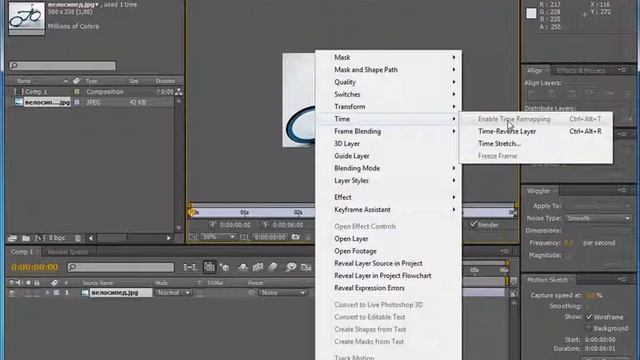Toggle Live Update icon in timeline
Viewport: 640px width, 360px height.
(x=209, y=267)
